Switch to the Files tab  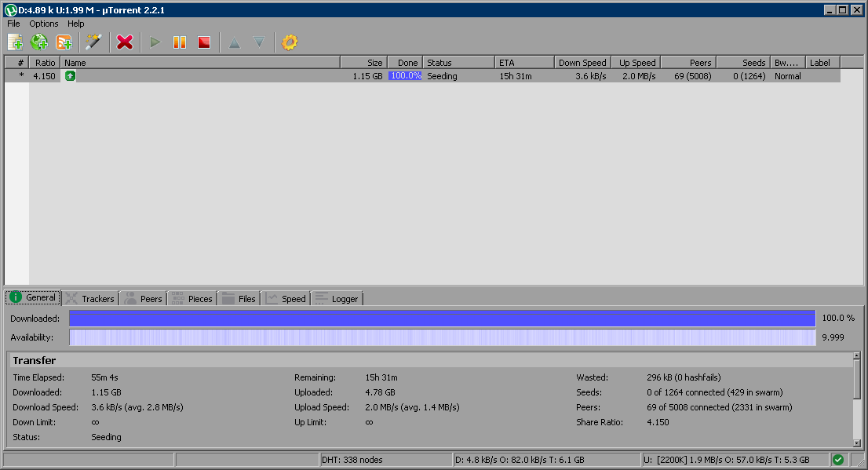tap(239, 298)
